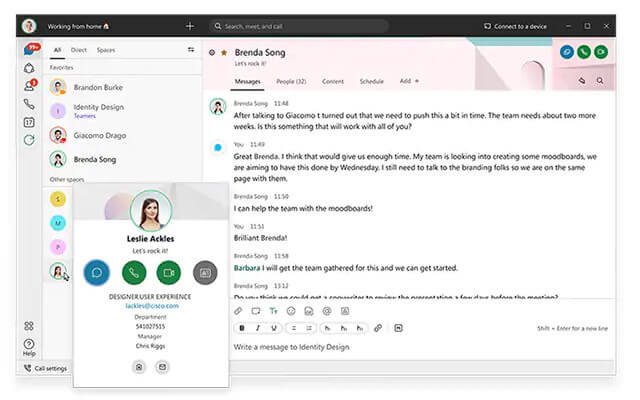Open the Giacomo Drago conversation
This screenshot has height=400, width=640.
pos(122,135)
